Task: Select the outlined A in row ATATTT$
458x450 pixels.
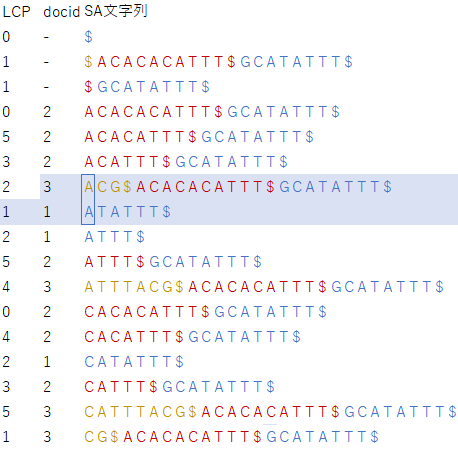Action: click(88, 212)
